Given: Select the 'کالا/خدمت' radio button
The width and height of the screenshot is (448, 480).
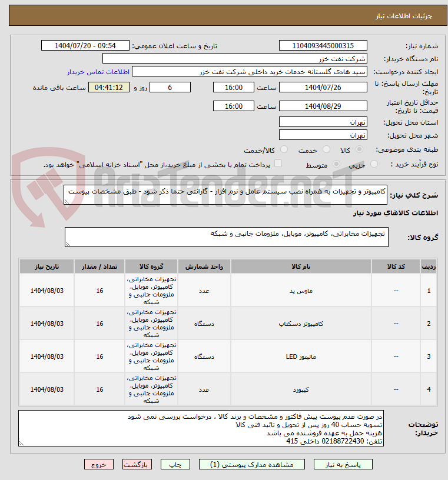Looking at the screenshot, I should 284,149.
